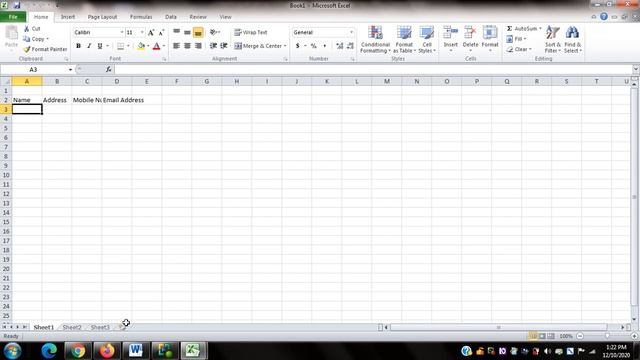The width and height of the screenshot is (640, 360).
Task: Switch to the Page Layout tab
Action: (102, 17)
